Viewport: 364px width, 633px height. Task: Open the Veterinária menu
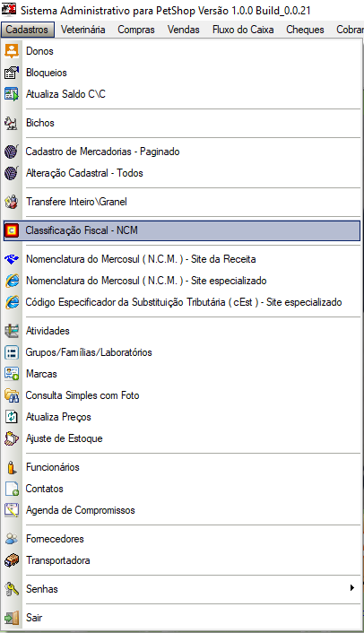[x=83, y=30]
